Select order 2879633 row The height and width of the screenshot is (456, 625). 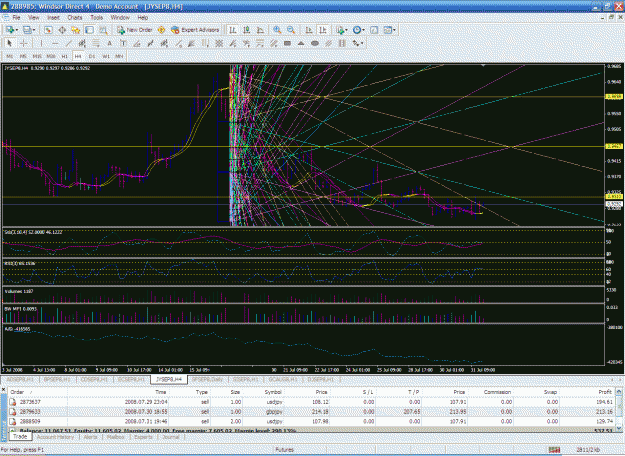point(311,411)
